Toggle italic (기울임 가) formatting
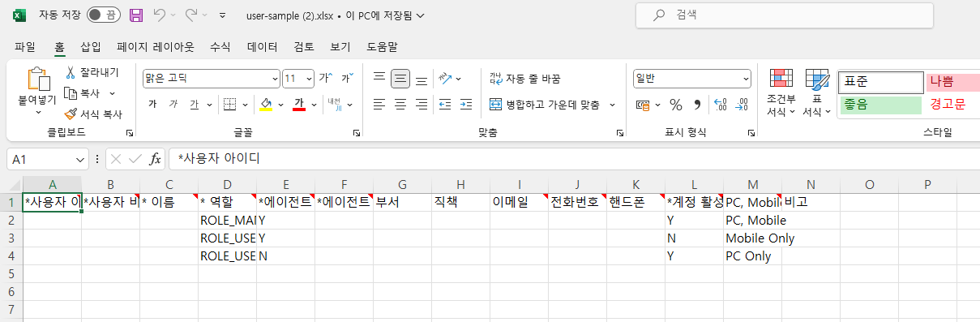Image resolution: width=980 pixels, height=322 pixels. point(173,104)
